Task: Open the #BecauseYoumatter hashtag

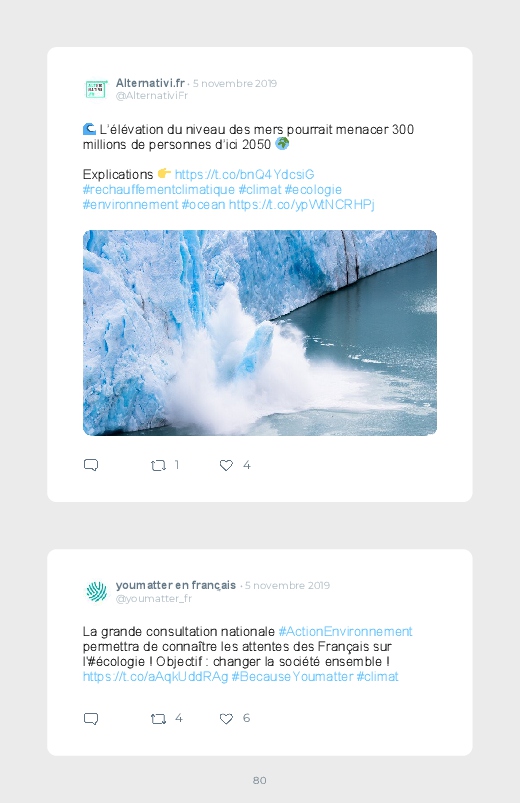Action: (293, 677)
